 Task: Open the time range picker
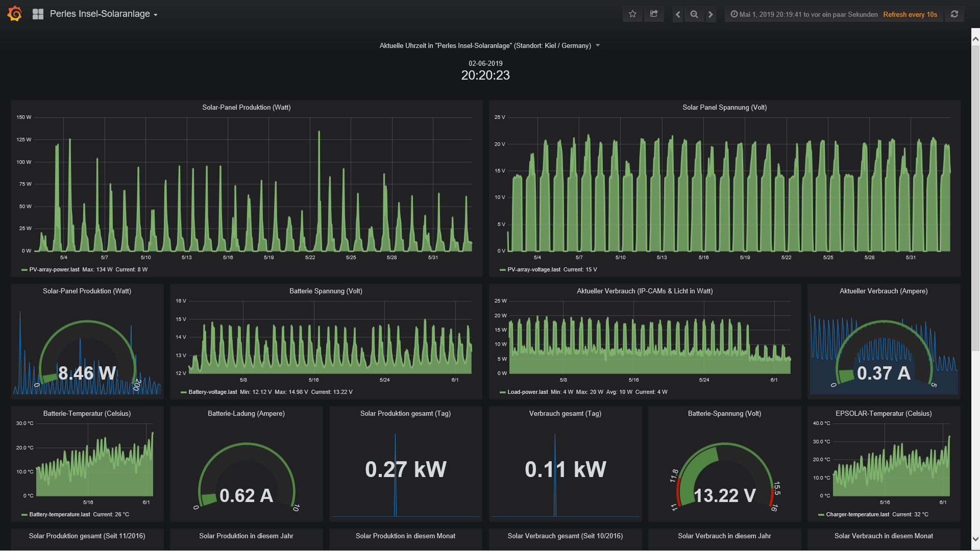pyautogui.click(x=804, y=14)
